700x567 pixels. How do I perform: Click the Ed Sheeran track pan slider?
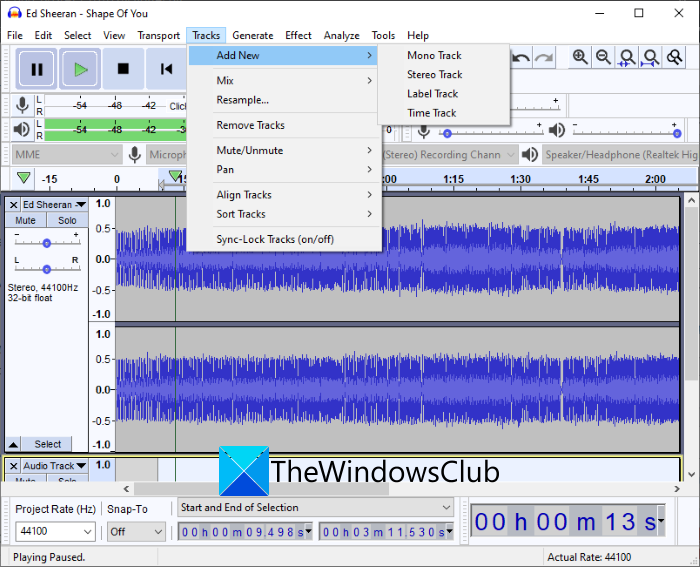pyautogui.click(x=47, y=269)
